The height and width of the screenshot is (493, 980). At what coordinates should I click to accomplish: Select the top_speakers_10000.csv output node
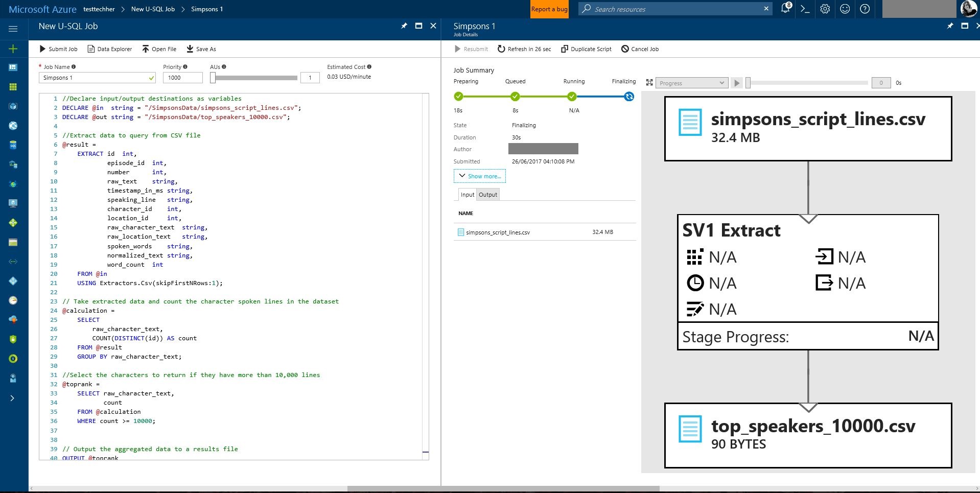coord(808,435)
